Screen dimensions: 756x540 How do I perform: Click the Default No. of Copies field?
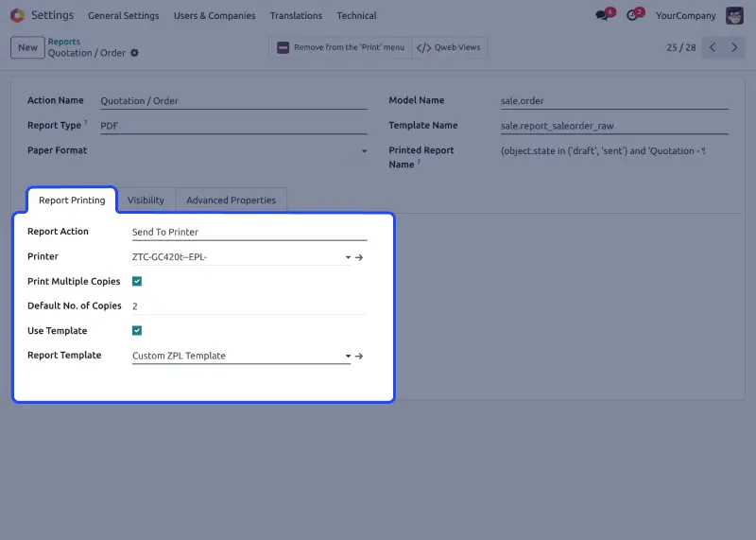point(249,306)
